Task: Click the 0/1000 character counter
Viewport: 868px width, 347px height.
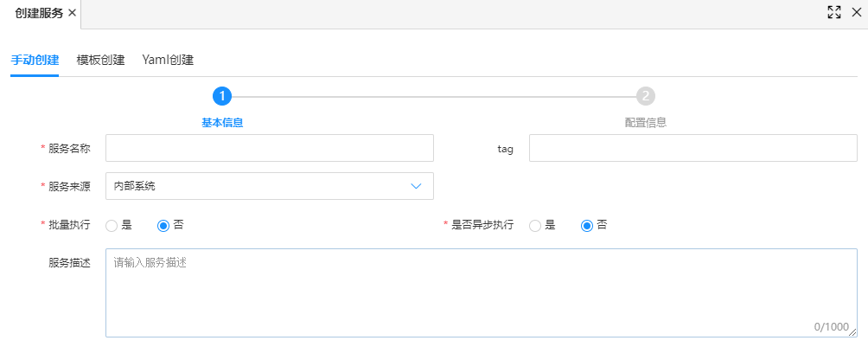Action: click(831, 327)
